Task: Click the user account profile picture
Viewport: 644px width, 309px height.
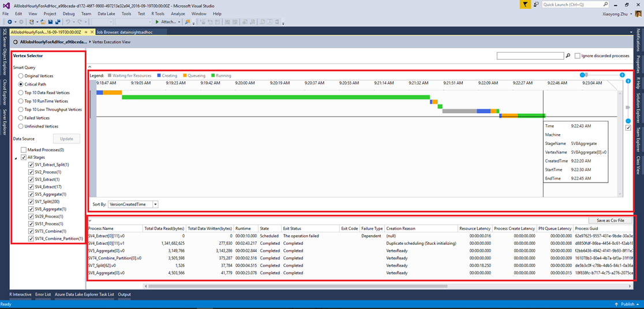Action: point(638,13)
